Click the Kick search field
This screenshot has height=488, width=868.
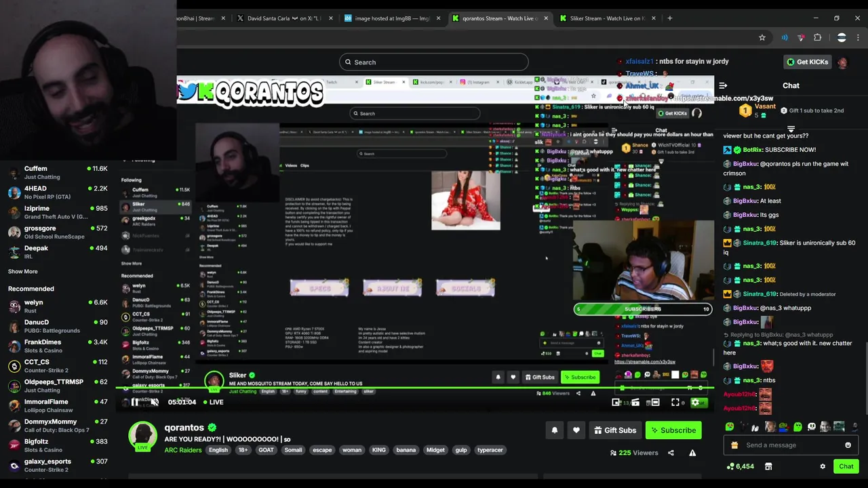[434, 62]
